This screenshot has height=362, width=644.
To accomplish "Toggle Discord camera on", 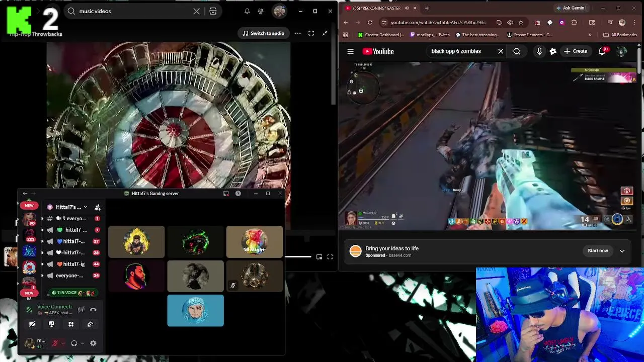I will point(32,324).
